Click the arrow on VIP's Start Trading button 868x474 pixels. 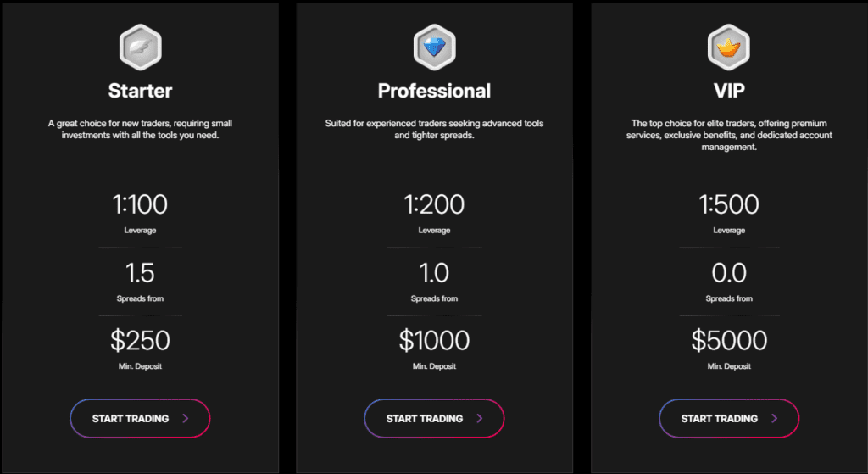click(x=775, y=418)
